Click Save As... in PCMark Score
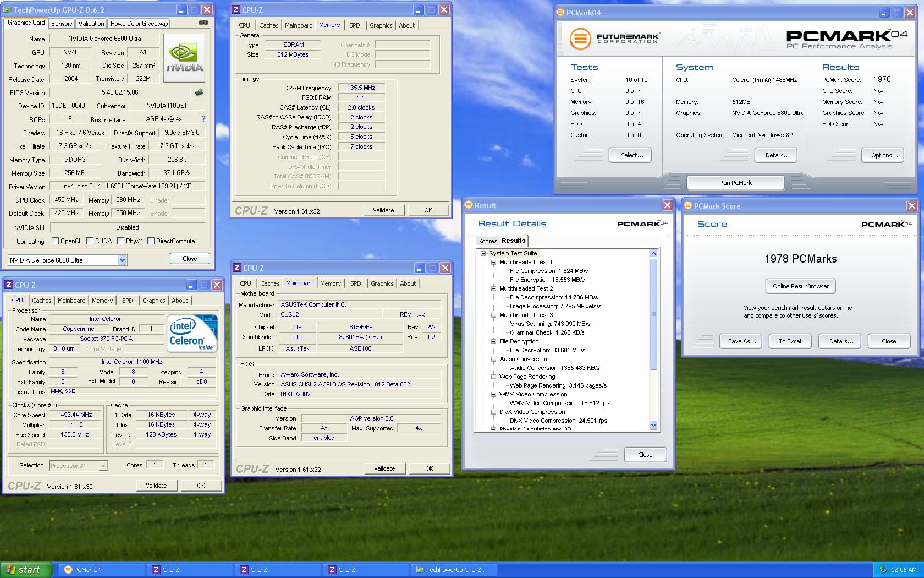The height and width of the screenshot is (578, 924). point(742,341)
